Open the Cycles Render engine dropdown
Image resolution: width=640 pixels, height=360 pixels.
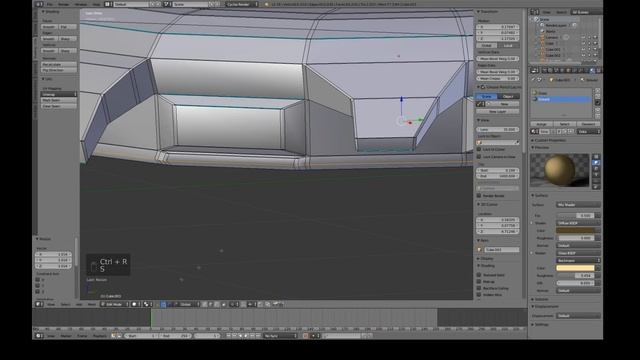(242, 4)
